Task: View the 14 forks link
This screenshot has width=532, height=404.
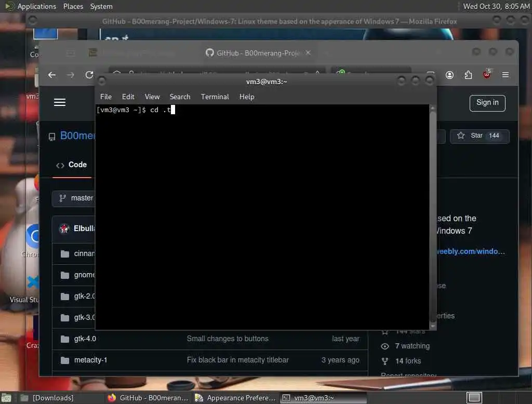Action: [x=408, y=361]
